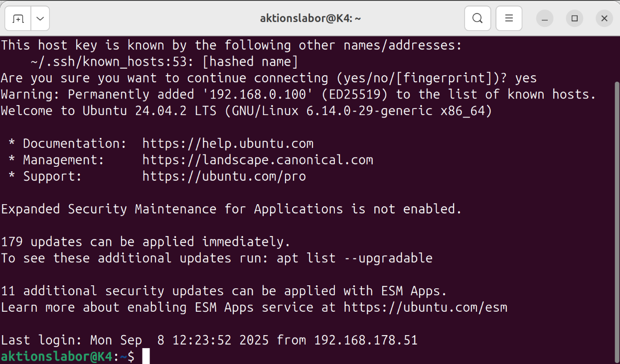The height and width of the screenshot is (364, 620).
Task: Click the https://help.ubuntu.com documentation link
Action: tap(228, 144)
